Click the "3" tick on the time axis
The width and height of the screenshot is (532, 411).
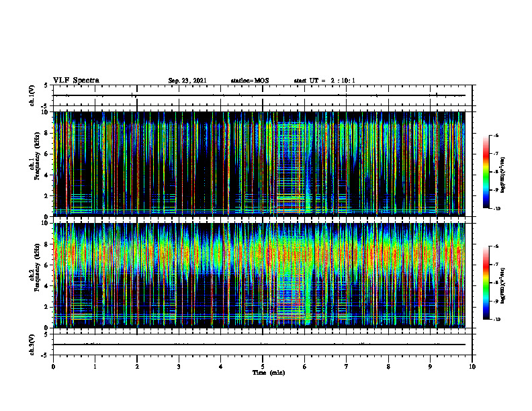(x=179, y=367)
